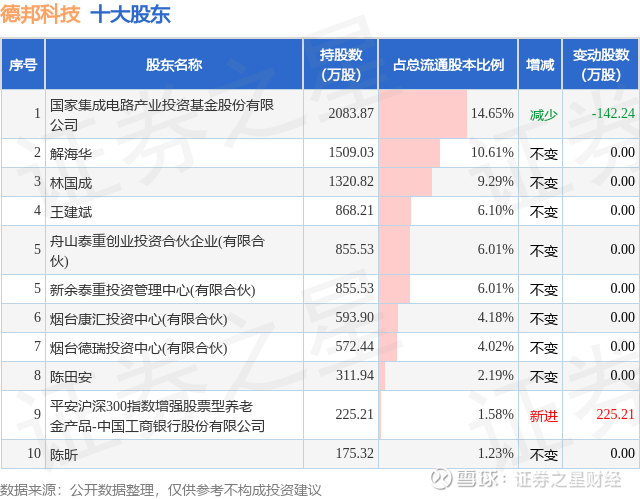Click 不变 in the 解海华 row
This screenshot has width=640, height=499.
tap(543, 153)
